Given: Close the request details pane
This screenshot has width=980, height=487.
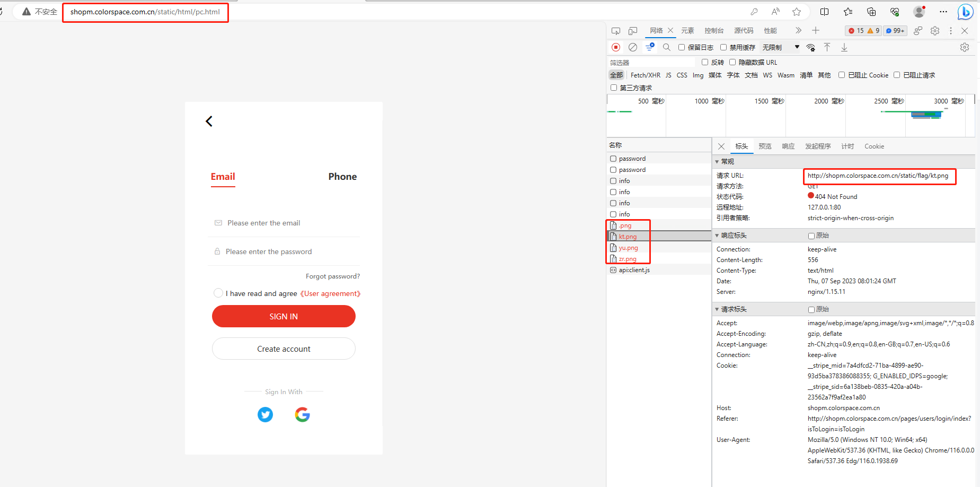Looking at the screenshot, I should click(721, 146).
